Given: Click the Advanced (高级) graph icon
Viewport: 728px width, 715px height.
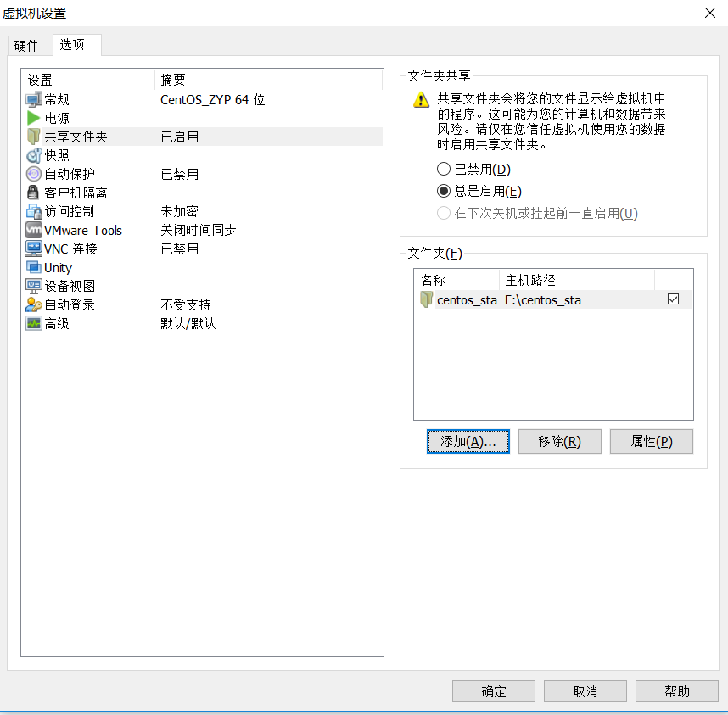Looking at the screenshot, I should click(x=34, y=323).
